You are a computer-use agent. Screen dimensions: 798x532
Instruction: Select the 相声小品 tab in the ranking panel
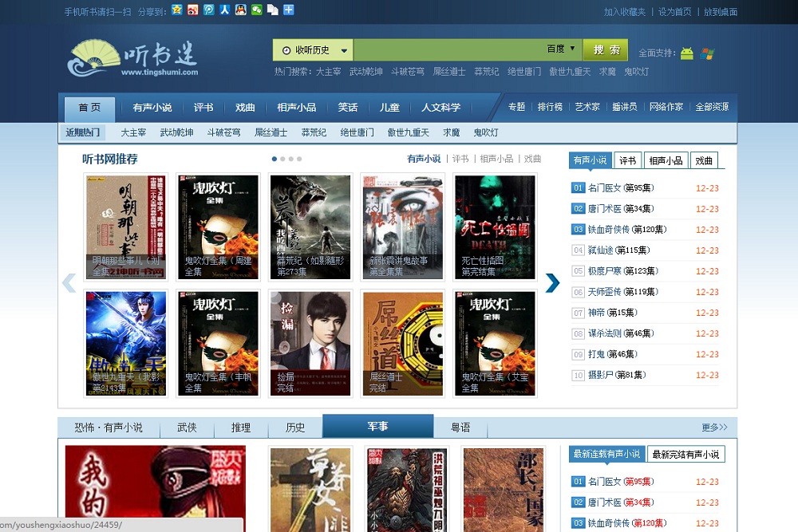pos(666,160)
